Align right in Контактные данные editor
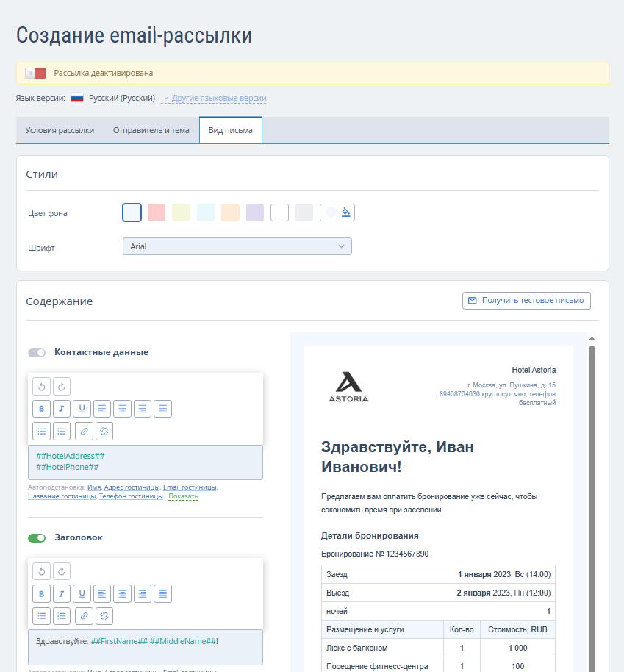Viewport: 624px width, 672px height. (x=143, y=409)
